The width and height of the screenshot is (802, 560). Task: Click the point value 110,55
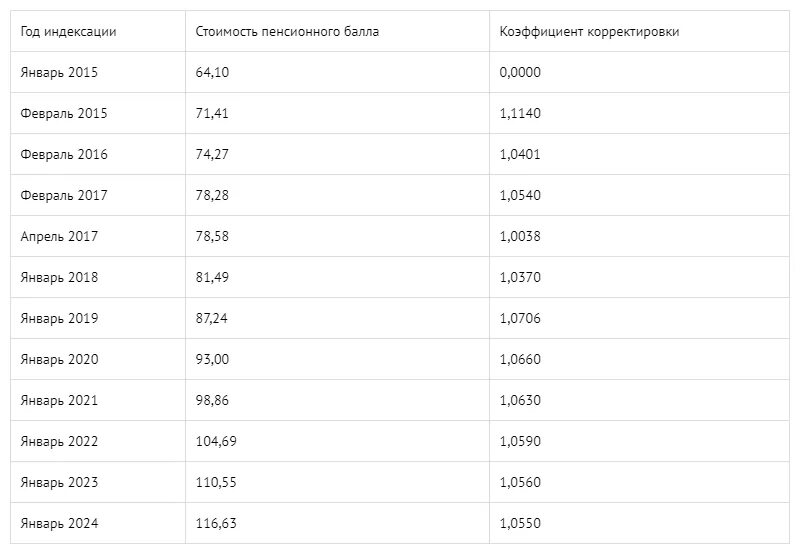click(x=216, y=482)
